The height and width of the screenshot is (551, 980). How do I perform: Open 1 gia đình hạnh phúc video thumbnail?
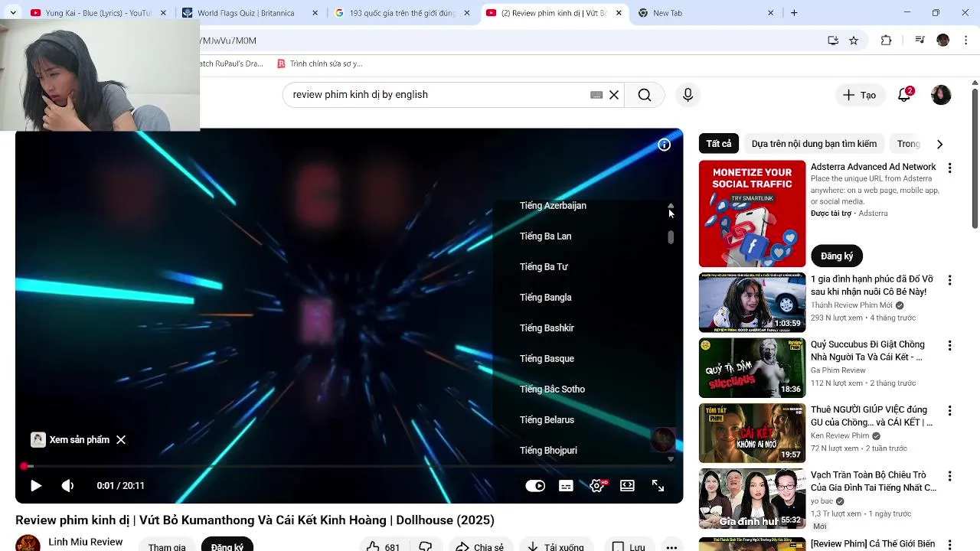click(752, 302)
